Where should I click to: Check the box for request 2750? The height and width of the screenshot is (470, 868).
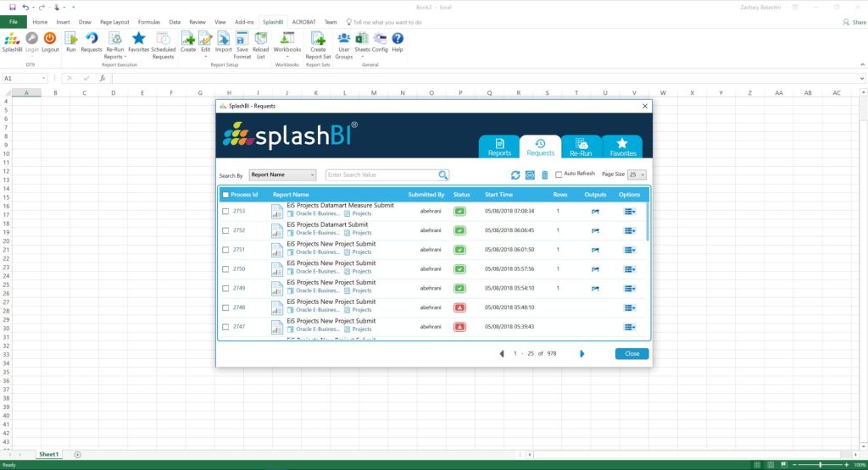(x=225, y=269)
